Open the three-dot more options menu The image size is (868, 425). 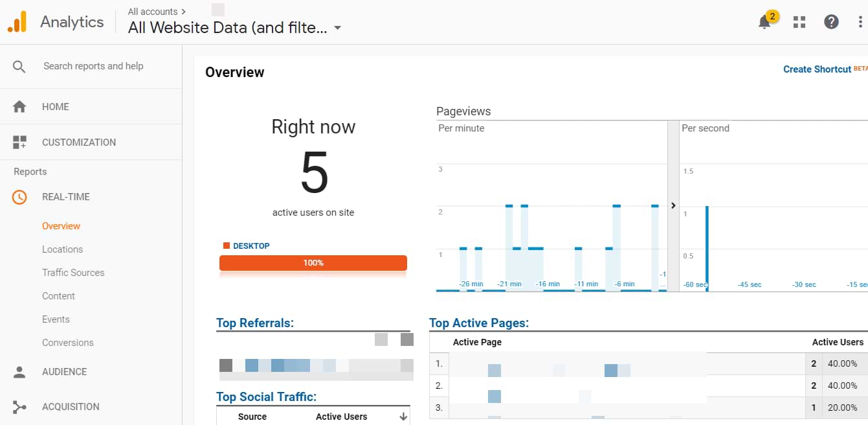(860, 22)
